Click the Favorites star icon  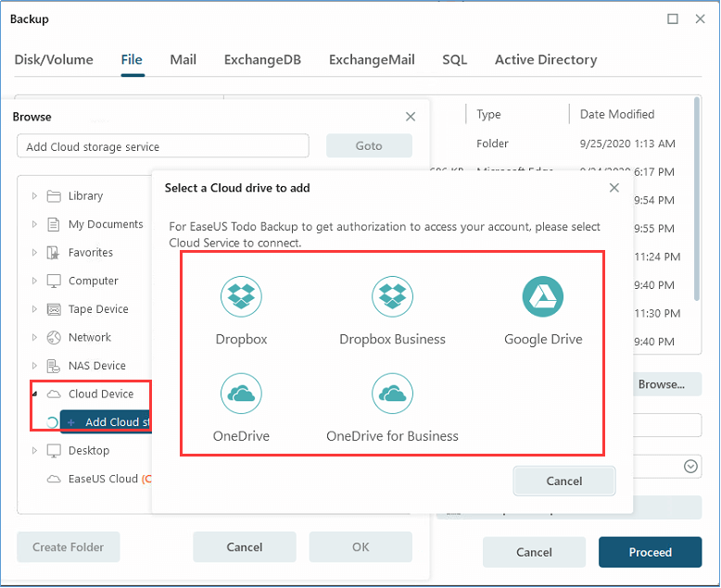point(54,253)
